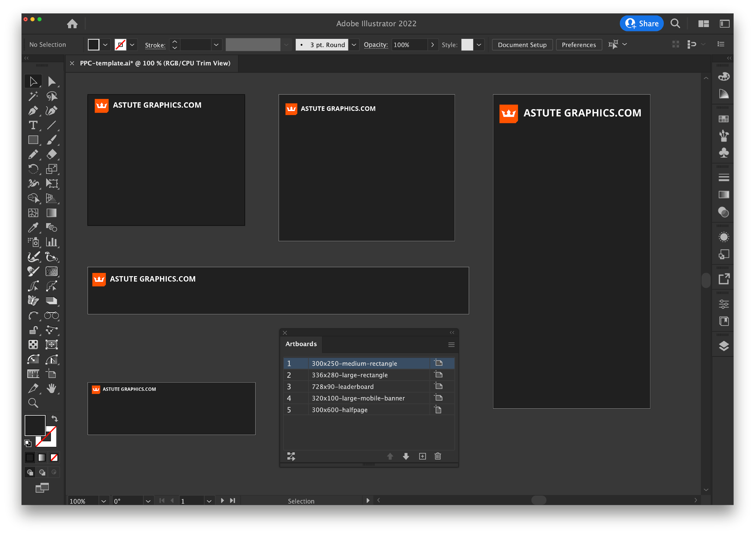
Task: Expand the brush definition dropdown
Action: [x=286, y=45]
